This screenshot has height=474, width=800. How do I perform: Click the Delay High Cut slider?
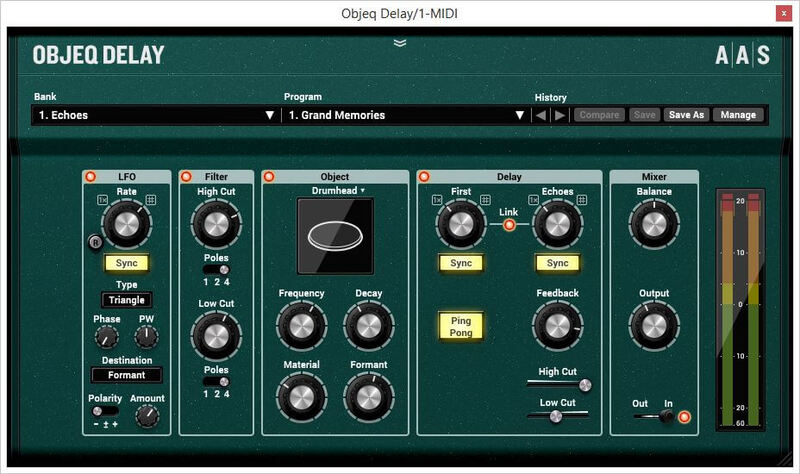point(557,384)
